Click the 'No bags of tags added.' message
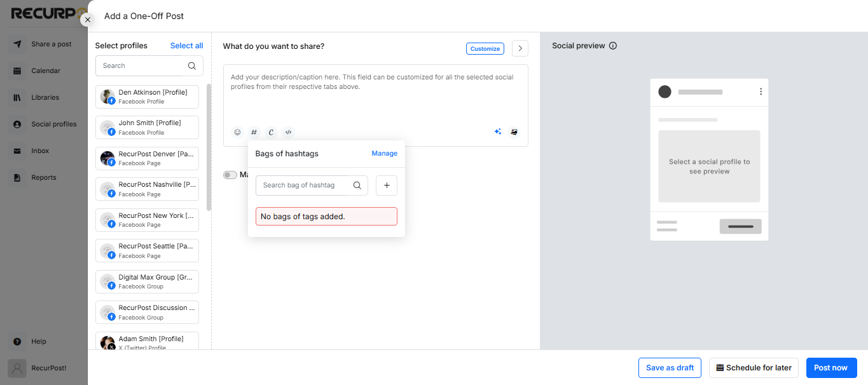The height and width of the screenshot is (385, 868). (326, 217)
